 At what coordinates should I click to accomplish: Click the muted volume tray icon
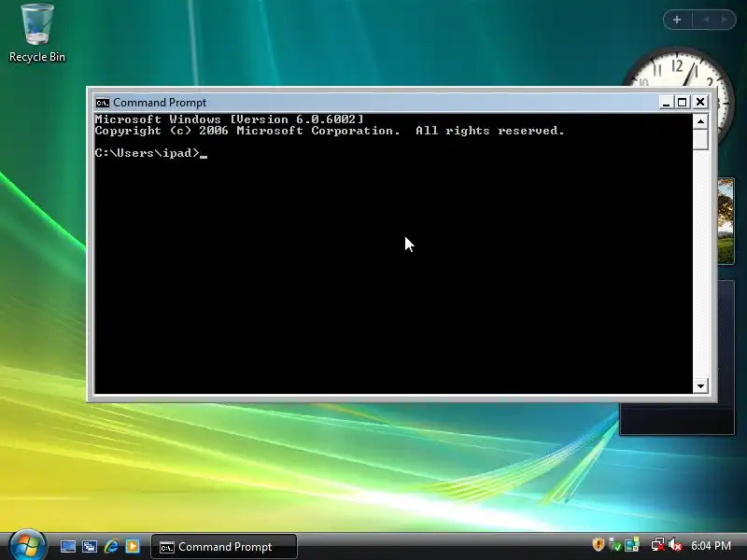[675, 545]
